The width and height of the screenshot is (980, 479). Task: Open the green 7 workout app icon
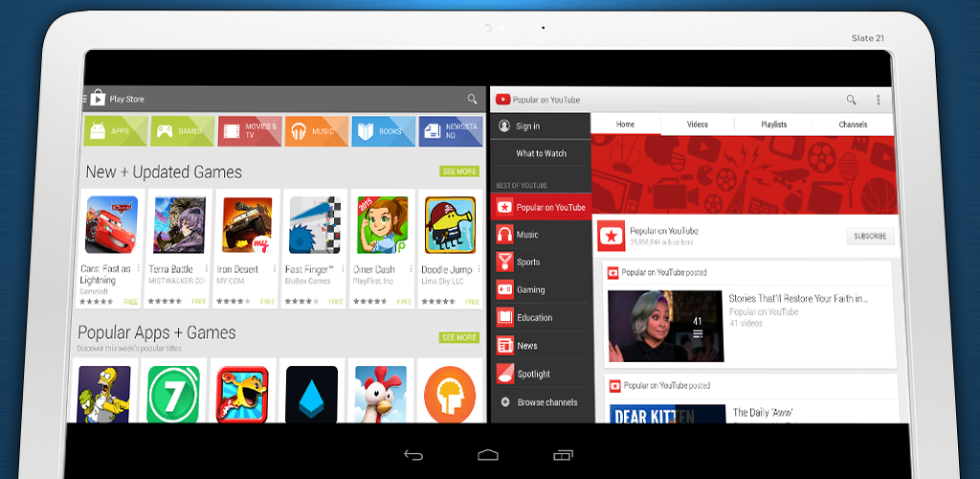[x=173, y=394]
